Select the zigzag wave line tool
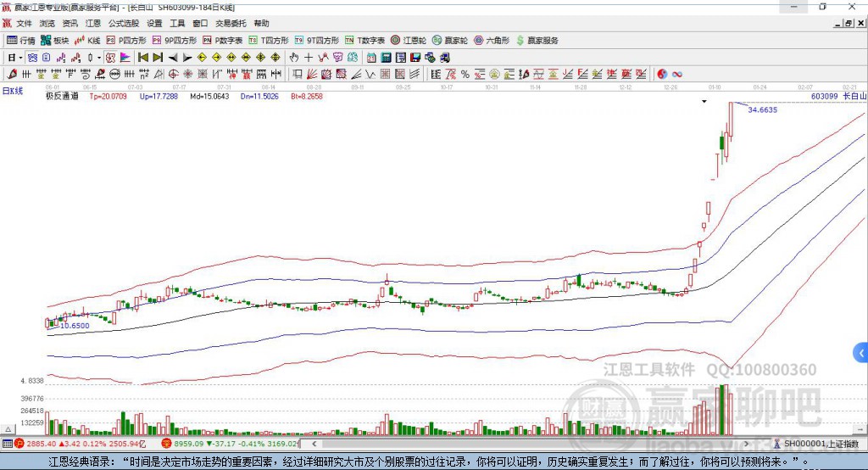Image resolution: width=868 pixels, height=470 pixels. tap(370, 74)
